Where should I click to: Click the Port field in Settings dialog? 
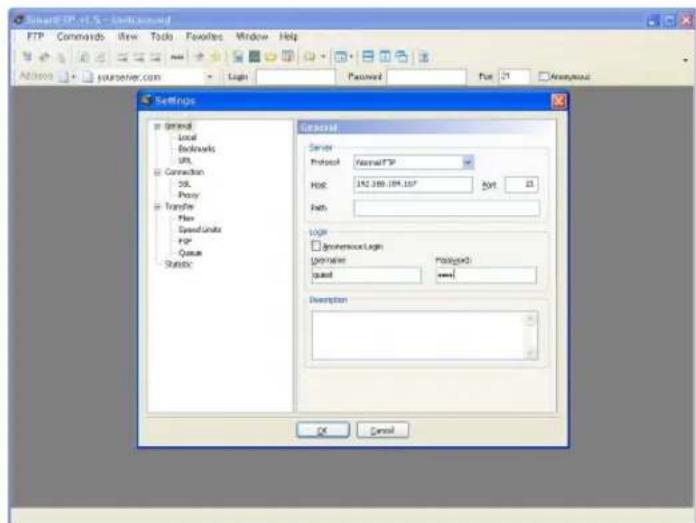coord(522,184)
